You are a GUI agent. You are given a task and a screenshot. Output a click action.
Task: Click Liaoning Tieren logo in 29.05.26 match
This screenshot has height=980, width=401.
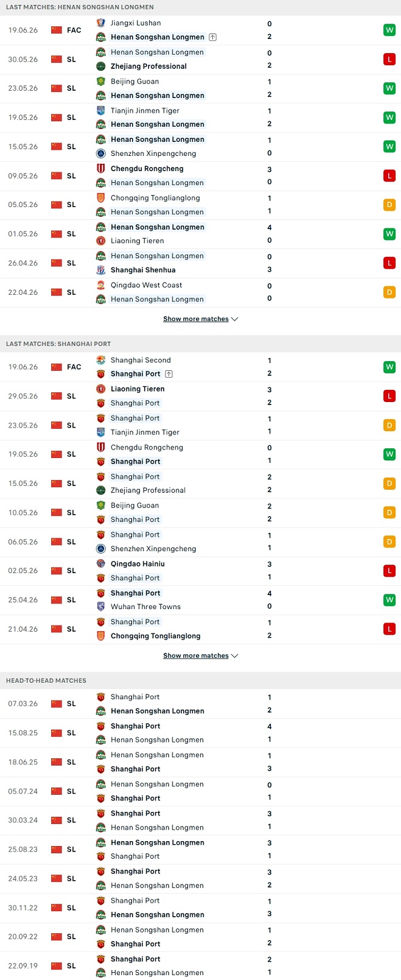[101, 389]
